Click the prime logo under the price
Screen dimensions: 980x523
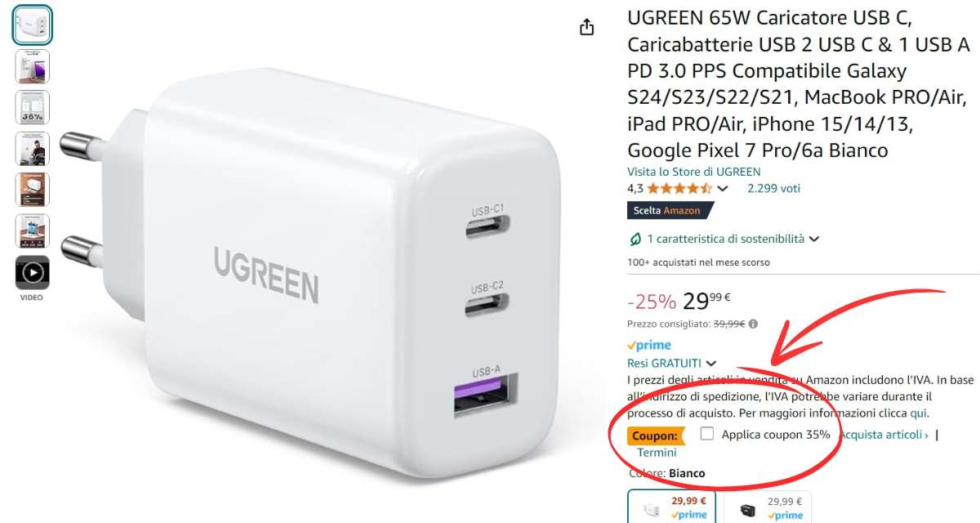pyautogui.click(x=649, y=345)
